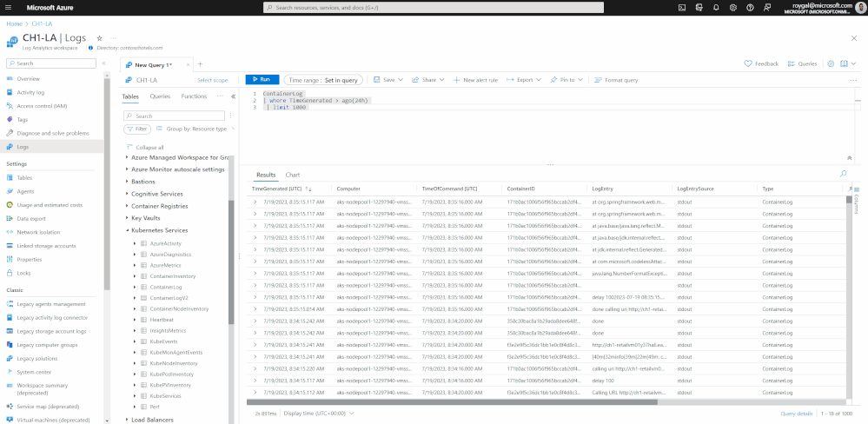Open the Pin to dropdown
Screen dimensions: 868x424
tap(567, 80)
